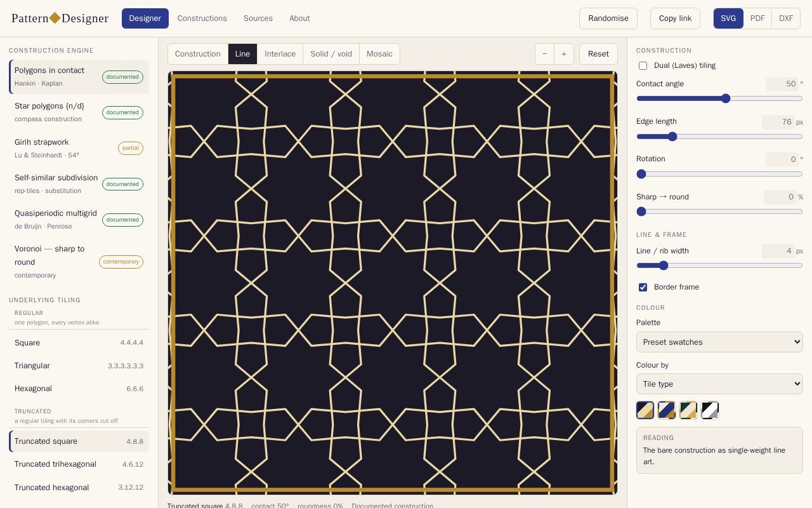The height and width of the screenshot is (508, 812).
Task: Click the Contact angle value field
Action: (782, 84)
